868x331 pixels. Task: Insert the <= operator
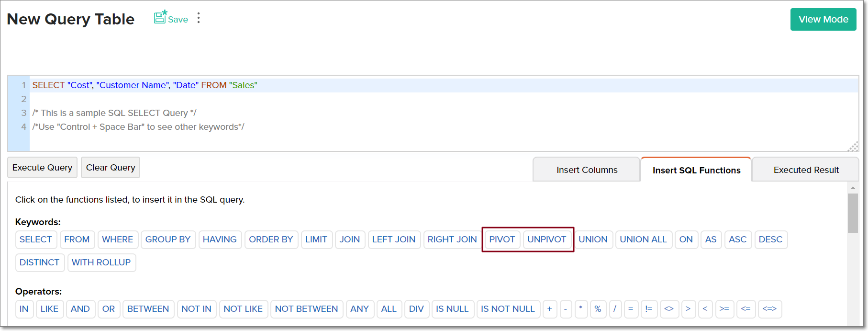click(x=746, y=309)
